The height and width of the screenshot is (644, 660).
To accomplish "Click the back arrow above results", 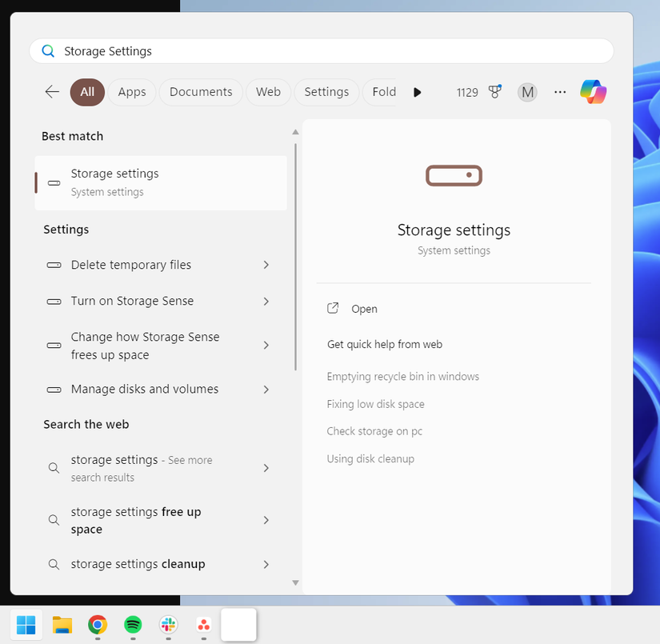I will 51,91.
